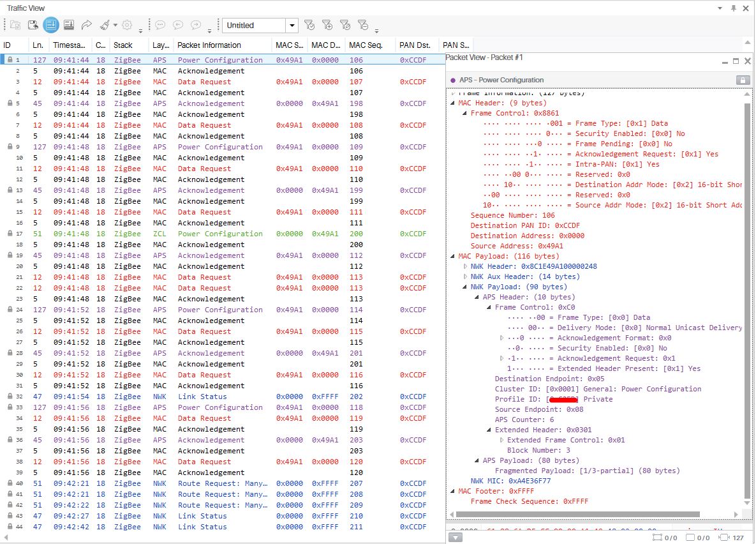Toggle the highlighted auto-scroll view icon
Viewport: 756px width, 544px height.
[50, 25]
